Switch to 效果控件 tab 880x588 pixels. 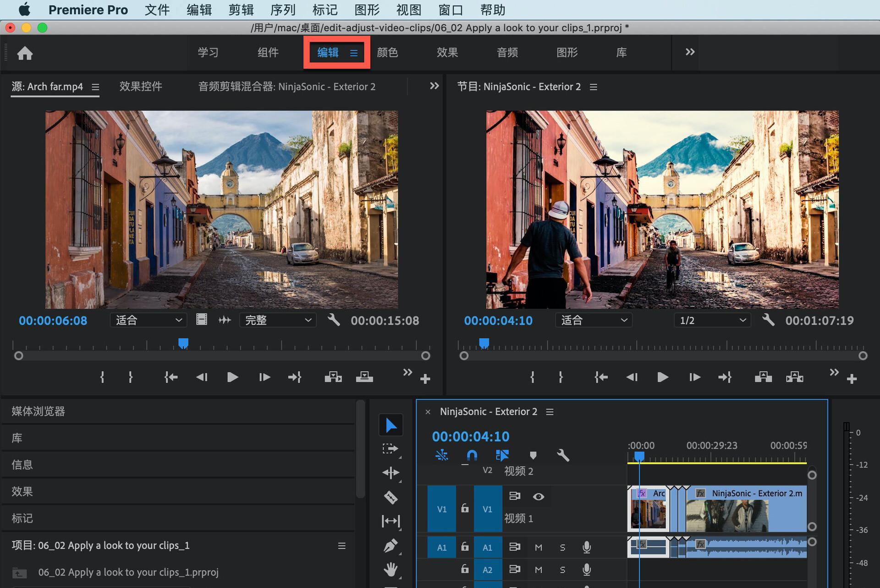click(x=141, y=86)
